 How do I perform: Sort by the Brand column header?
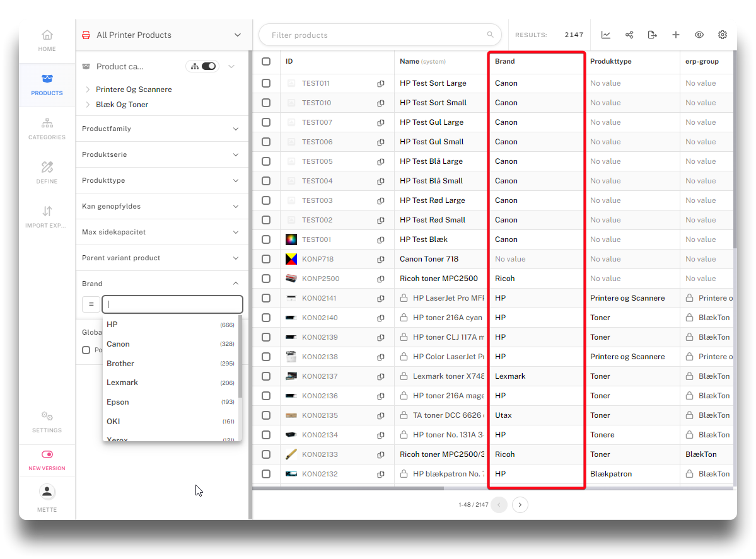(505, 61)
